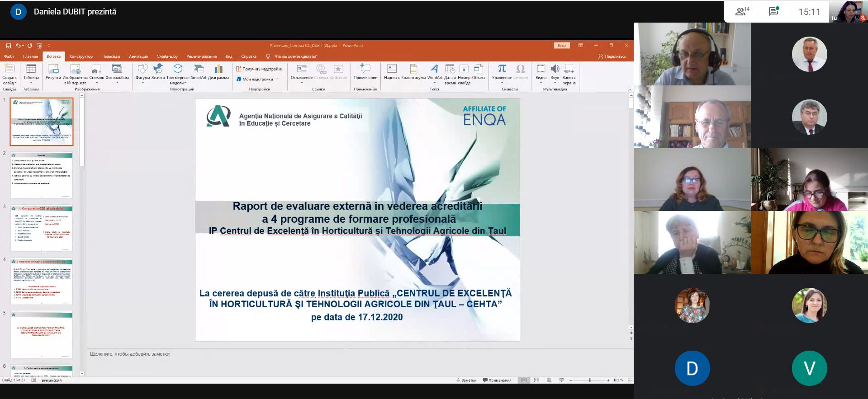Insert Изображения в Интернете online pictures
The image size is (868, 399).
(75, 75)
